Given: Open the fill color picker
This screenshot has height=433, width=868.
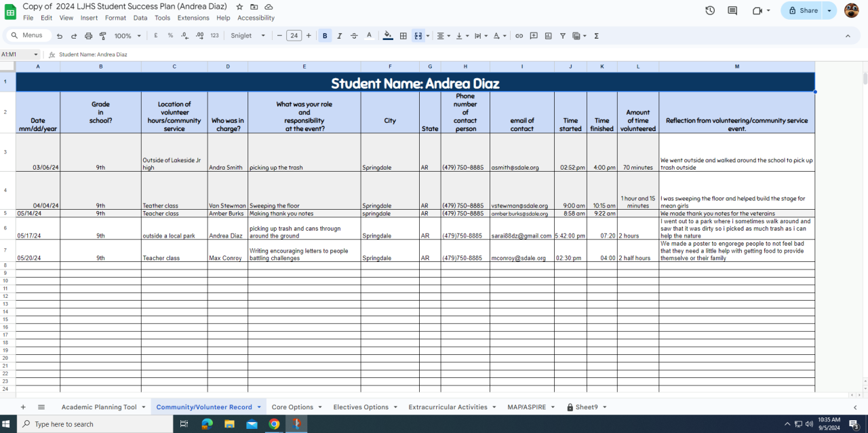Looking at the screenshot, I should click(x=388, y=36).
